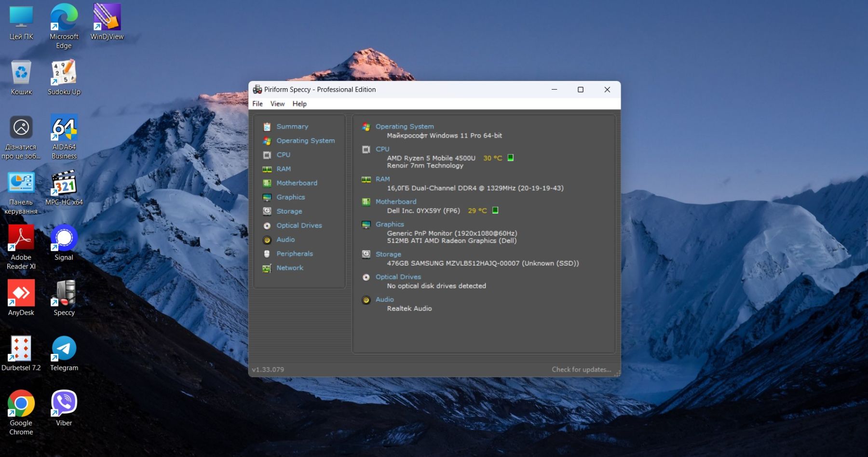Open the Graphics heading link in summary
This screenshot has width=868, height=457.
[x=390, y=224]
